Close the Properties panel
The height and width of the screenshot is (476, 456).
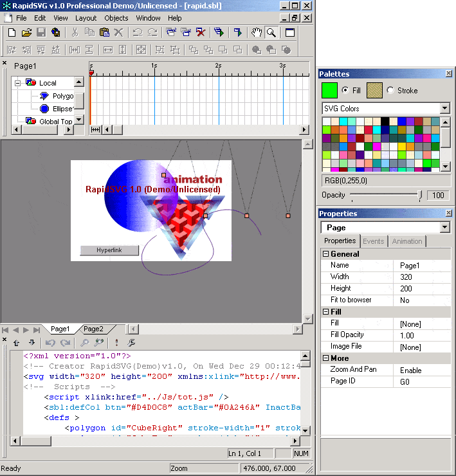tap(449, 213)
